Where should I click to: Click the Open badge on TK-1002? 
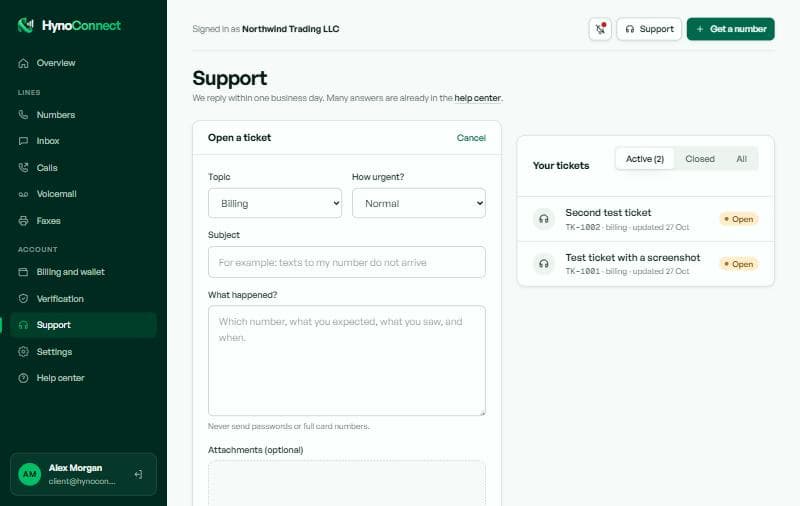pyautogui.click(x=739, y=219)
